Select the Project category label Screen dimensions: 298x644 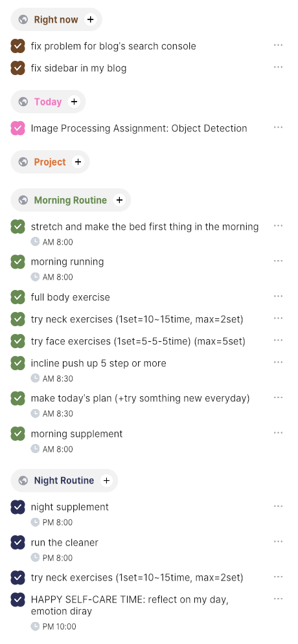[x=50, y=162]
